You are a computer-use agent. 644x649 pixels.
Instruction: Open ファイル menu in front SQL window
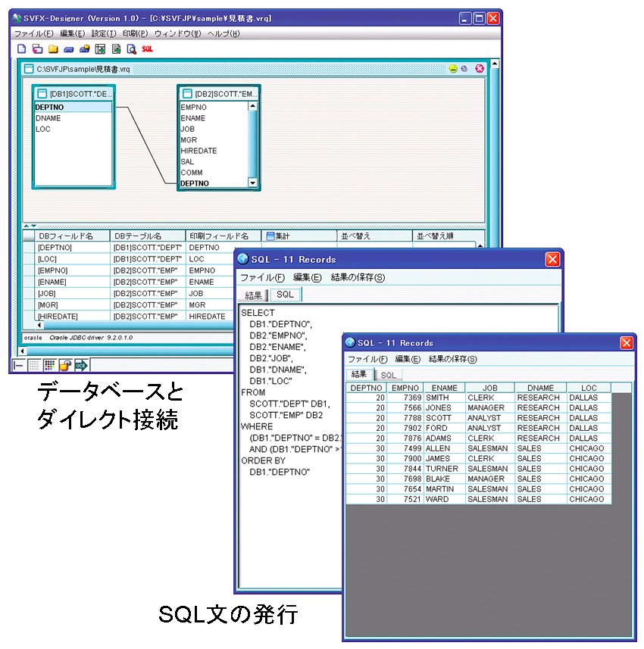(x=367, y=359)
